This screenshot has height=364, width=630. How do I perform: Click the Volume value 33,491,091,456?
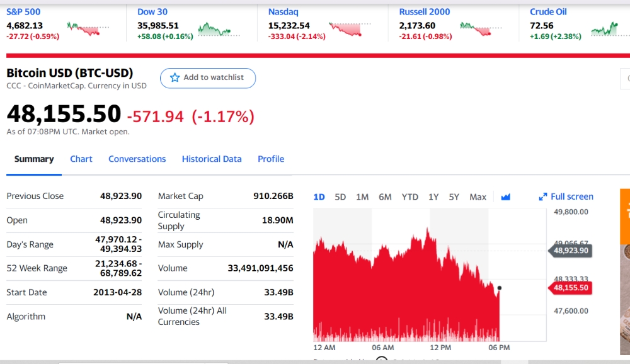tap(260, 268)
